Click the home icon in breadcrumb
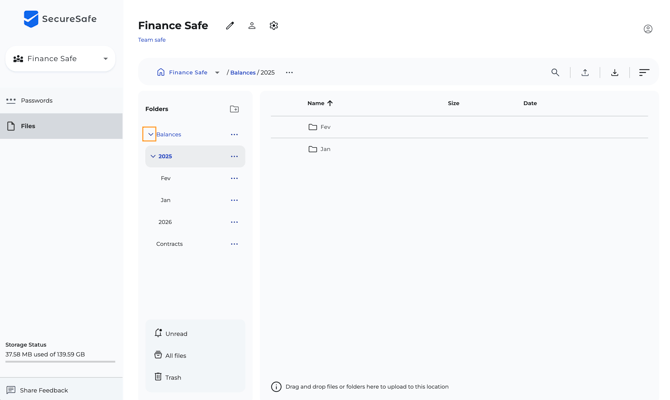This screenshot has width=670, height=400. pos(161,72)
